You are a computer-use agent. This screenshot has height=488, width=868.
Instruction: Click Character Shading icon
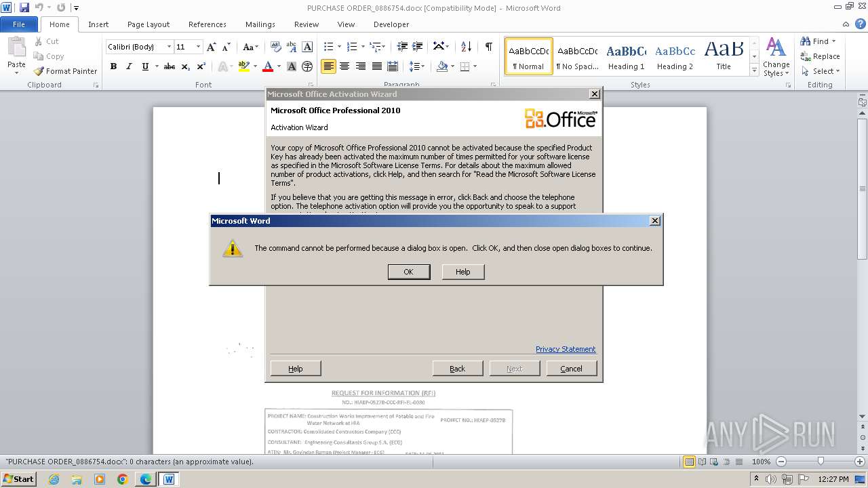coord(292,66)
